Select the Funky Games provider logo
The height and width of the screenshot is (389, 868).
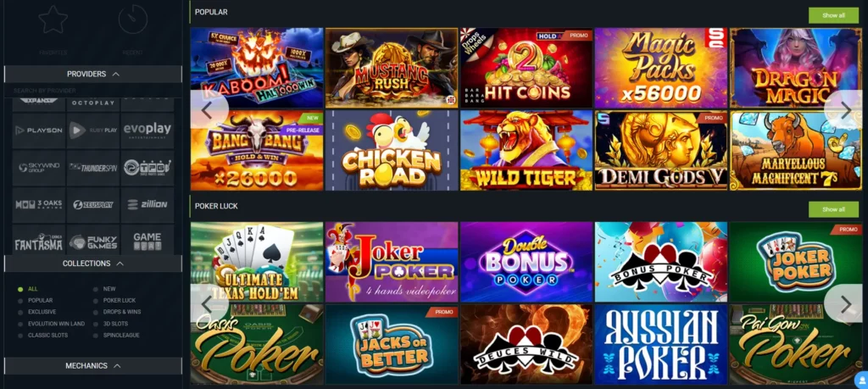93,242
